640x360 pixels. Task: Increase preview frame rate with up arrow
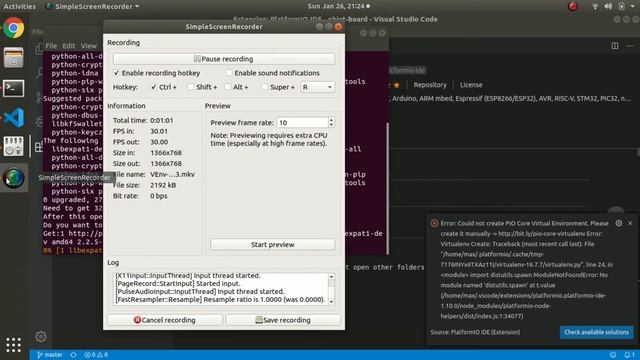[331, 120]
